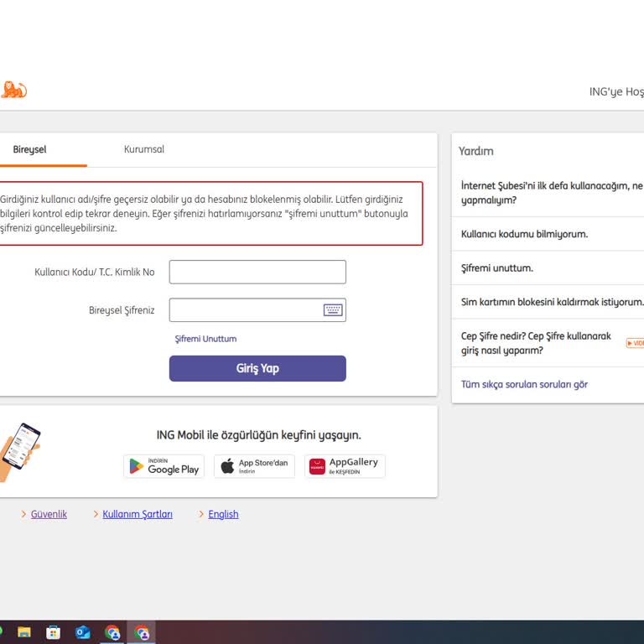The width and height of the screenshot is (644, 644).
Task: Open the Güvenlik footer link
Action: tap(49, 514)
